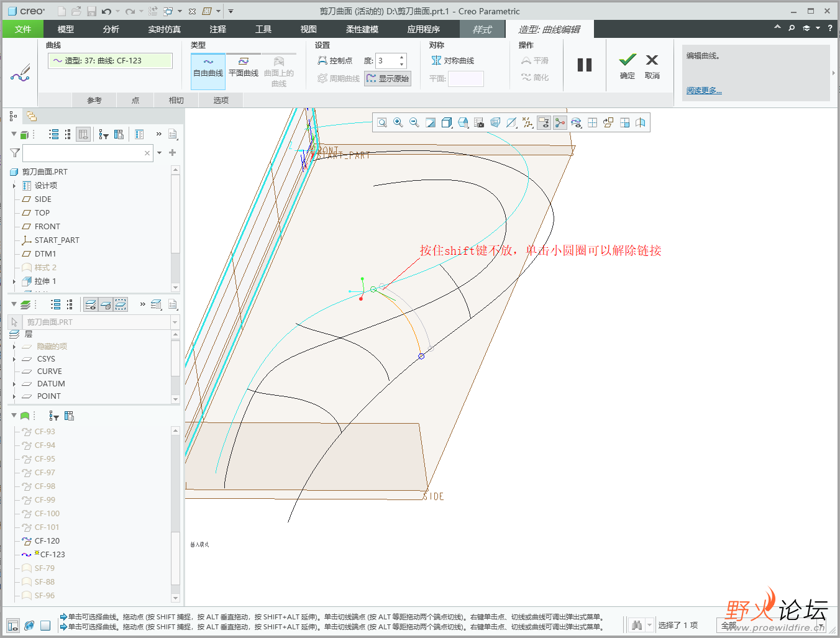Click the close window X icon in the quick access toolbar
Image resolution: width=840 pixels, height=638 pixels.
[x=192, y=11]
